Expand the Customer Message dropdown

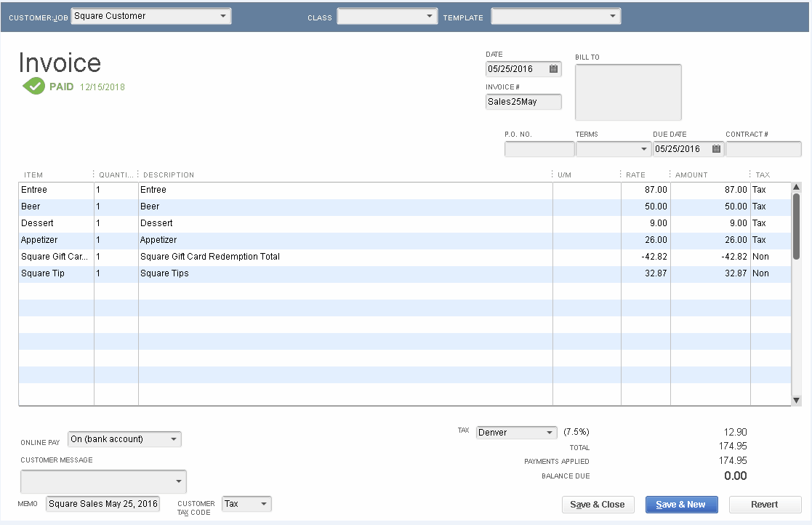pyautogui.click(x=179, y=481)
